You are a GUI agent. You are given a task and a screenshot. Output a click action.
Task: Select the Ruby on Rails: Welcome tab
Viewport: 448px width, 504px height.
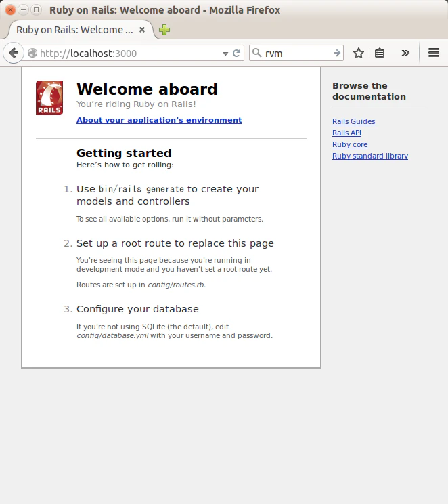click(x=81, y=30)
